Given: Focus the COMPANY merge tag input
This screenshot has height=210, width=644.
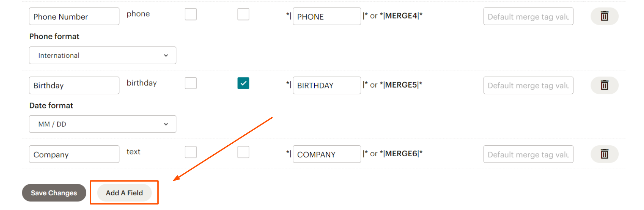Looking at the screenshot, I should [x=327, y=154].
